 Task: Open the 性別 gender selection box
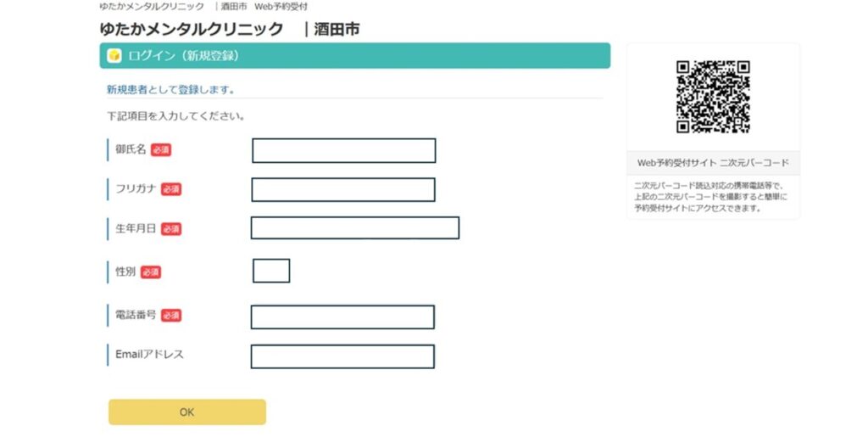pos(271,271)
